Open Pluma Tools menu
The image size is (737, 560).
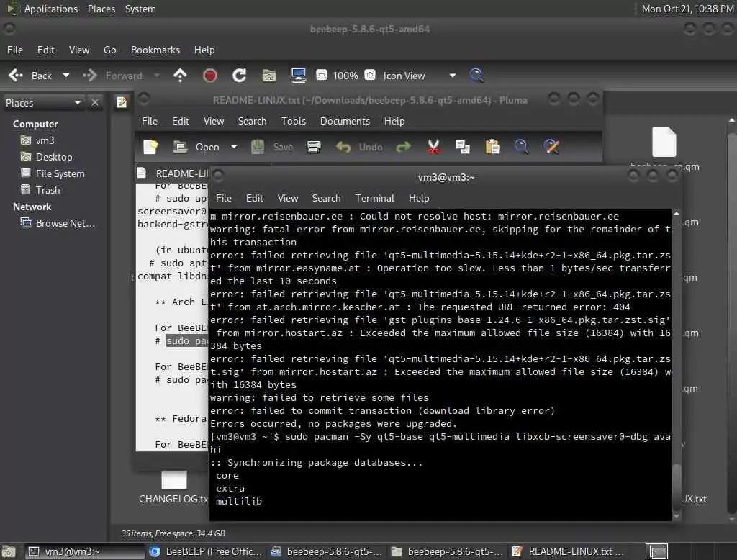pos(294,122)
